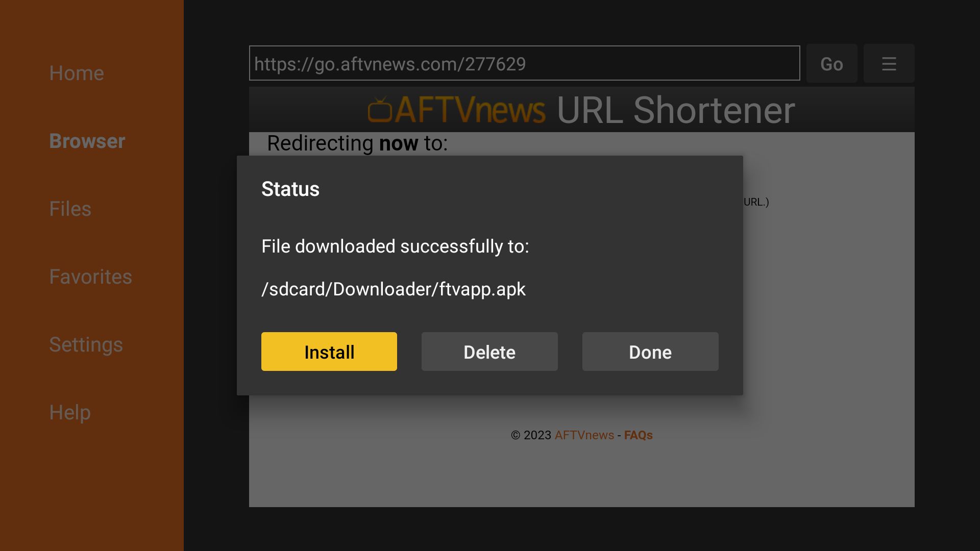
Task: Install the downloaded ftvapp.apk file
Action: [329, 352]
